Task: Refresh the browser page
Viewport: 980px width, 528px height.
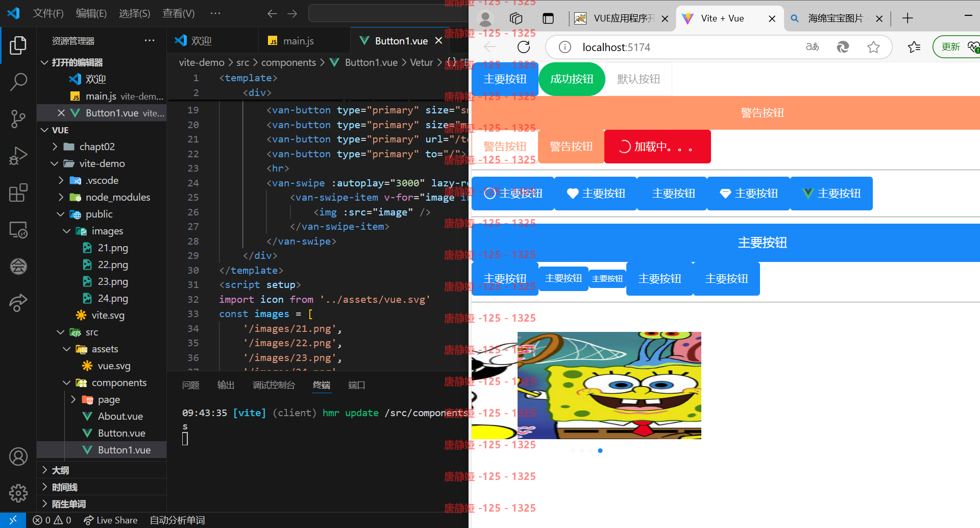Action: (524, 47)
